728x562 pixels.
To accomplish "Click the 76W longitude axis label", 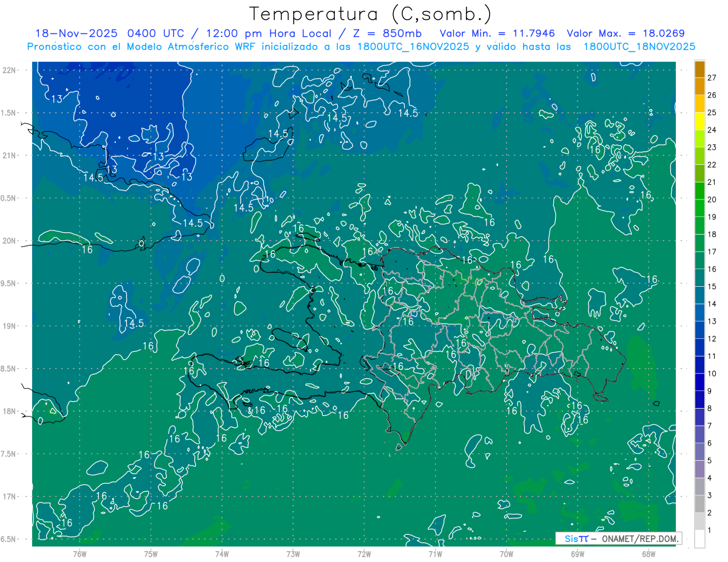I will pyautogui.click(x=79, y=554).
